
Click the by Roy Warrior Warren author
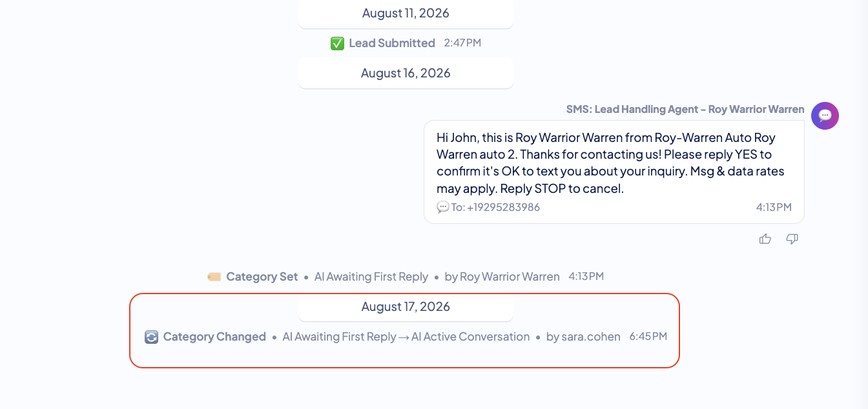tap(502, 277)
